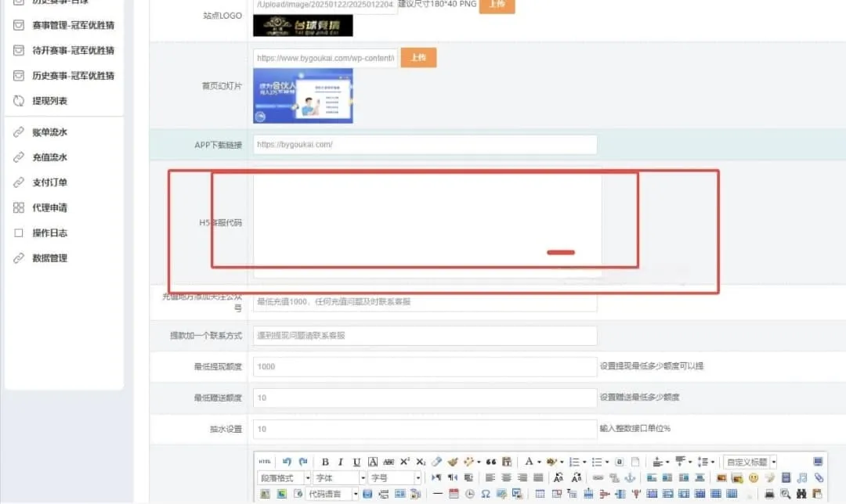The image size is (846, 504).
Task: Open 提现列表 in the sidebar
Action: pos(49,101)
